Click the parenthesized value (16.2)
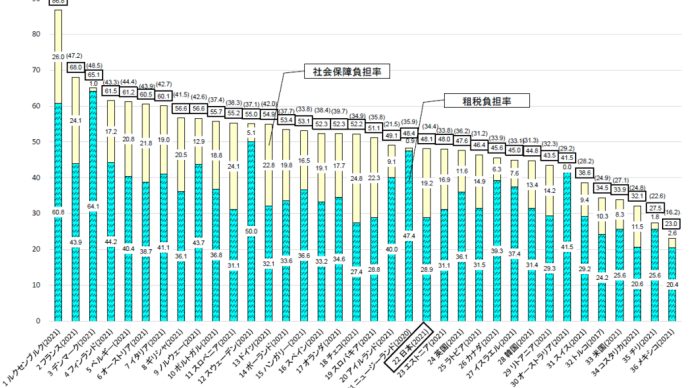The image size is (690, 388). [672, 212]
